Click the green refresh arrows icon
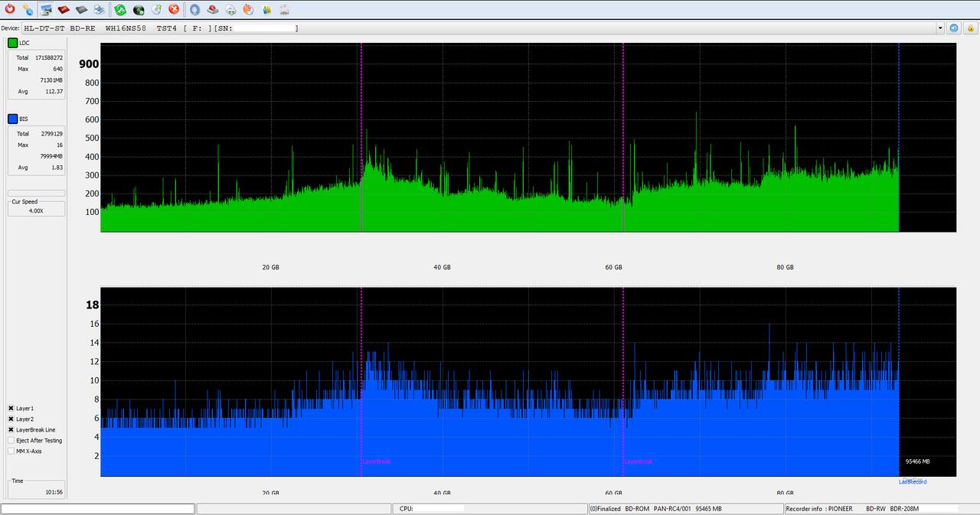 click(x=120, y=9)
